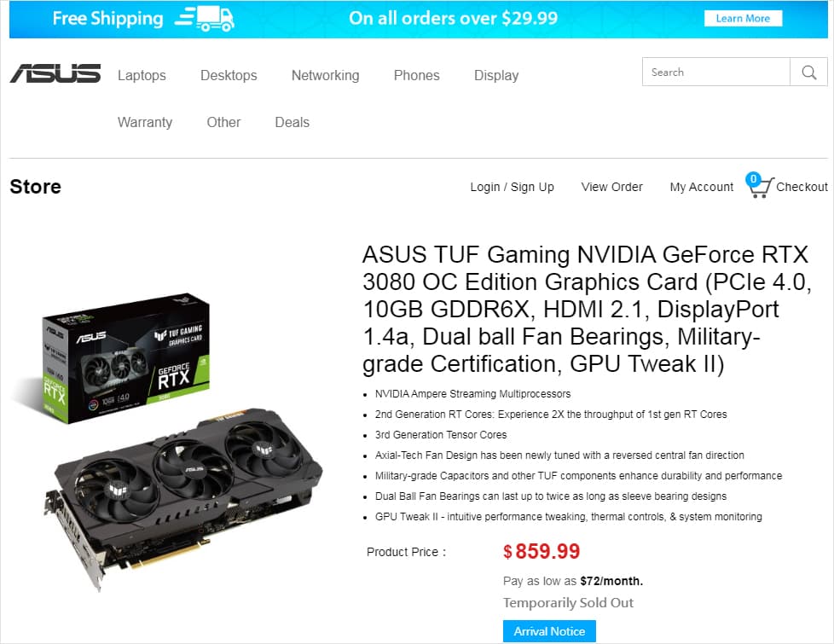Go to My Account
Image resolution: width=834 pixels, height=644 pixels.
701,187
